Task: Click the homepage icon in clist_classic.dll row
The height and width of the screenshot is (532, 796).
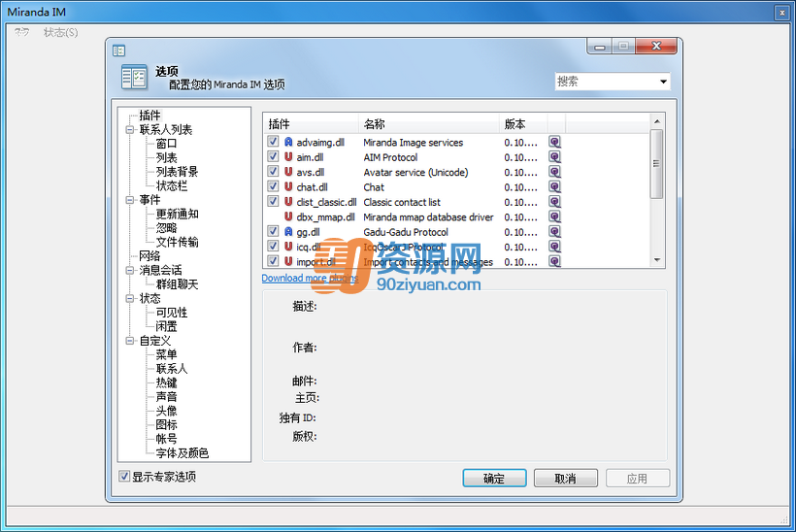Action: 555,202
